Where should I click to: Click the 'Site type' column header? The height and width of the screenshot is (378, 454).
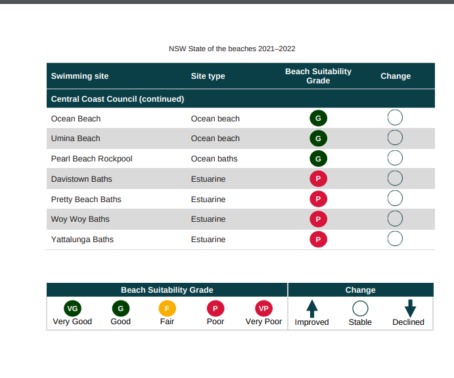pos(208,76)
